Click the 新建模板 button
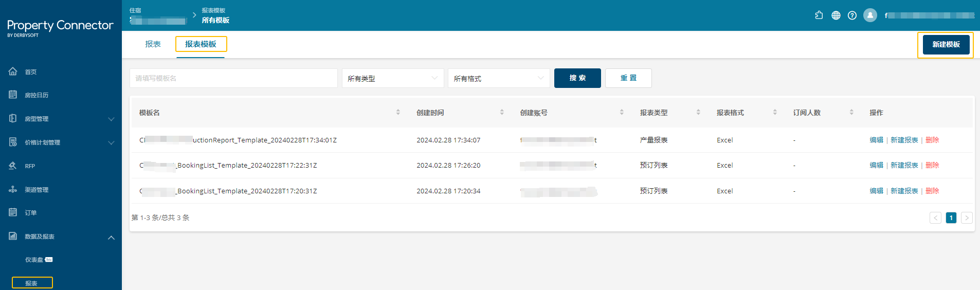This screenshot has width=980, height=290. tap(946, 44)
